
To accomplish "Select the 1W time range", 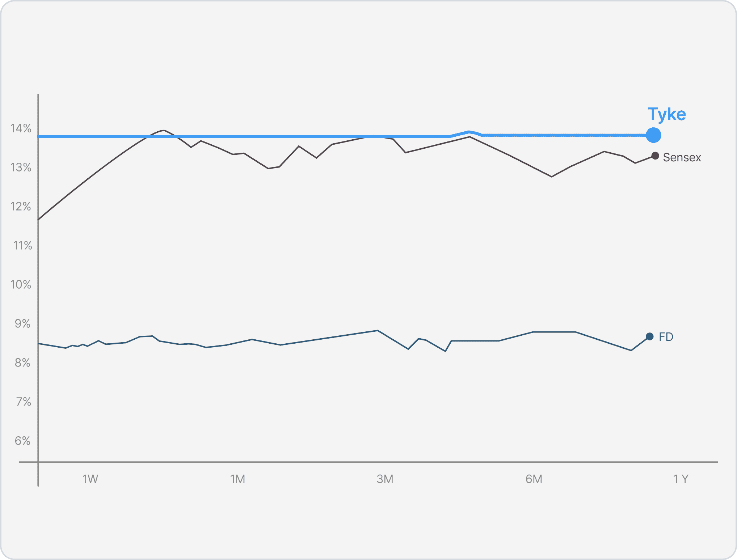I will coord(90,479).
